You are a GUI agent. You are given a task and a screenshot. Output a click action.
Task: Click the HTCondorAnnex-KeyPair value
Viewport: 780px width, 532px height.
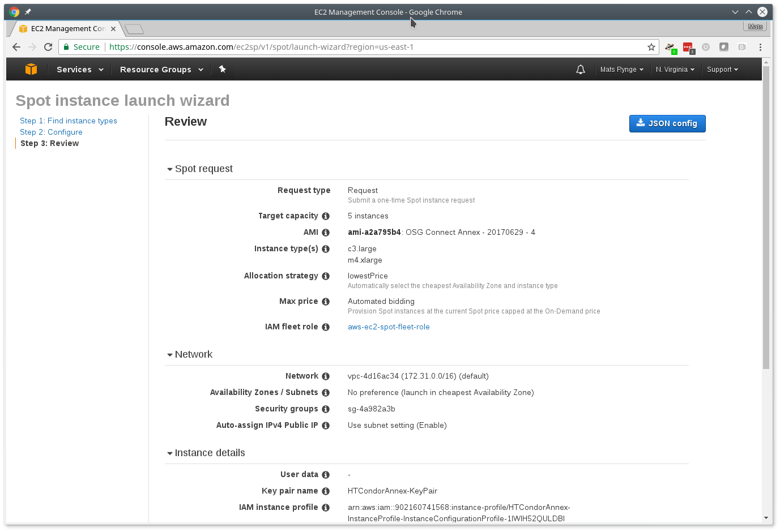point(393,491)
